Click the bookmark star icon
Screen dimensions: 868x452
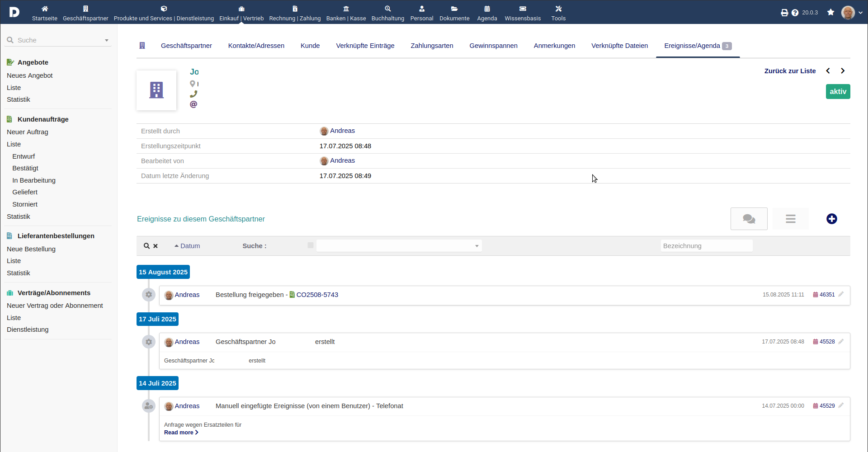pyautogui.click(x=830, y=12)
